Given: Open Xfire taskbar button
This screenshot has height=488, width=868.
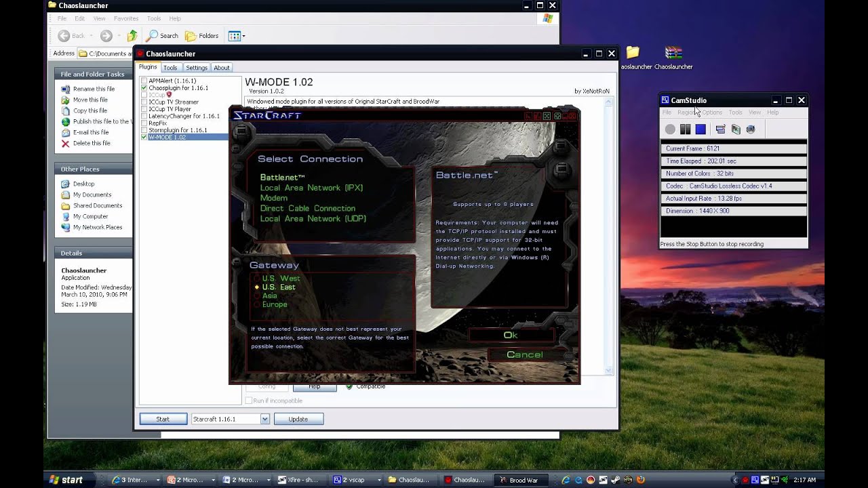Looking at the screenshot, I should point(300,480).
